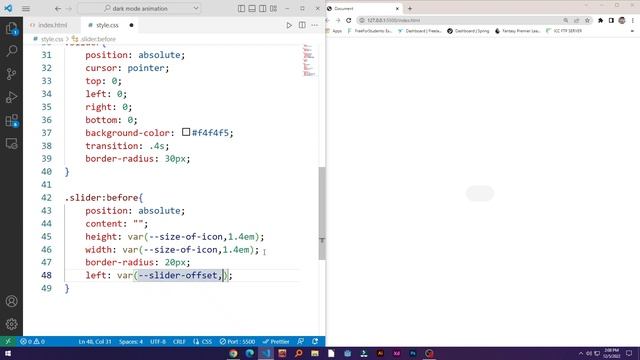The height and width of the screenshot is (360, 640).
Task: Click the unsaved dot on the style.css tab
Action: pos(131,25)
